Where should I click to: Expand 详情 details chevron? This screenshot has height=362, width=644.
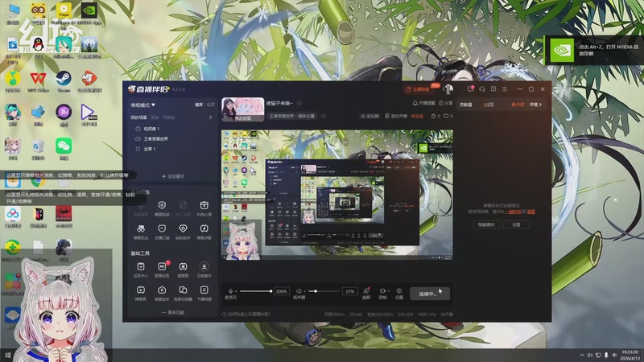(535, 105)
